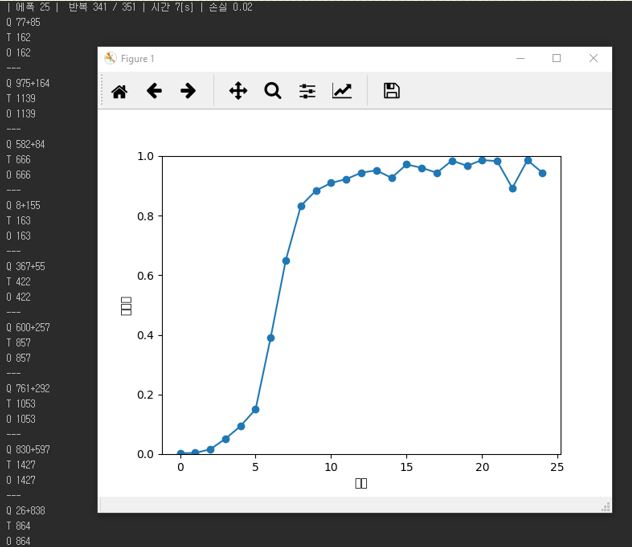Viewport: 632px width, 547px height.
Task: Click console line Q 761+292
Action: pyautogui.click(x=28, y=388)
